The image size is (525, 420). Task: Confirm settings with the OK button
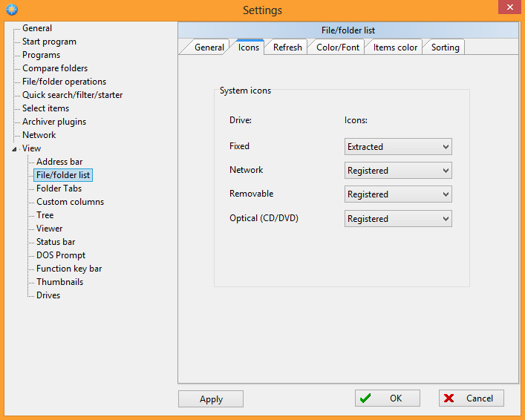coord(388,398)
